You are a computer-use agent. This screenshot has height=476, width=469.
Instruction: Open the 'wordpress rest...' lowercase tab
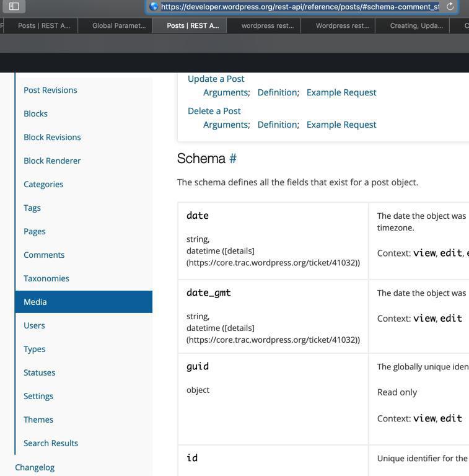point(268,26)
